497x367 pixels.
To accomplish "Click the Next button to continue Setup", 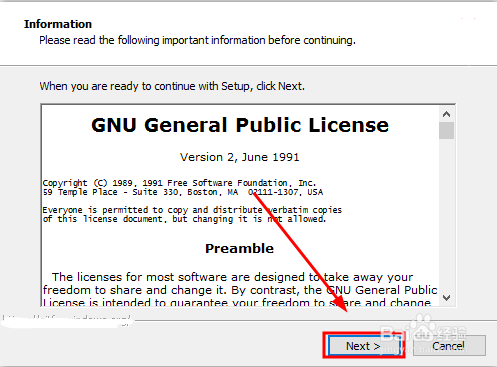I will [364, 346].
